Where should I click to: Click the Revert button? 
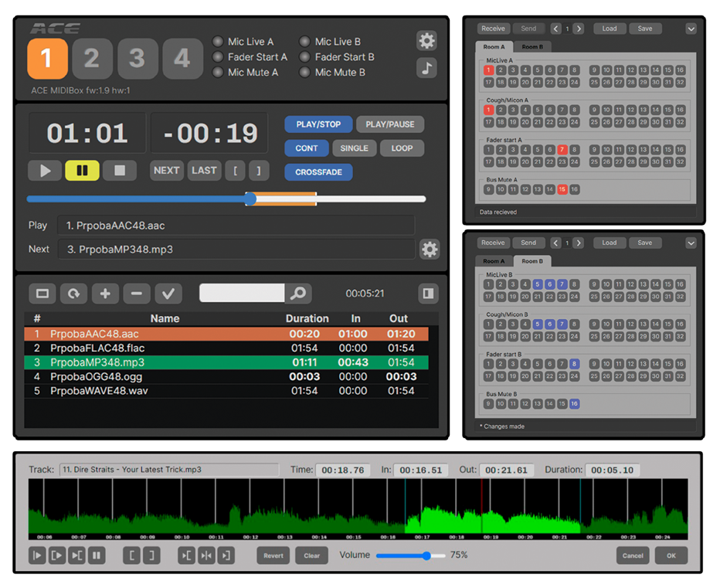click(x=273, y=556)
